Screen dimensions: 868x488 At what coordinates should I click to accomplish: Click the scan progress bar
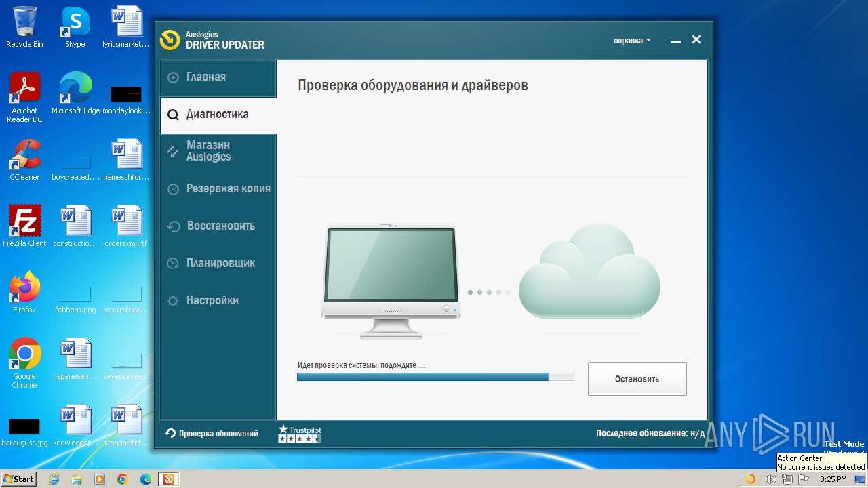click(x=435, y=377)
